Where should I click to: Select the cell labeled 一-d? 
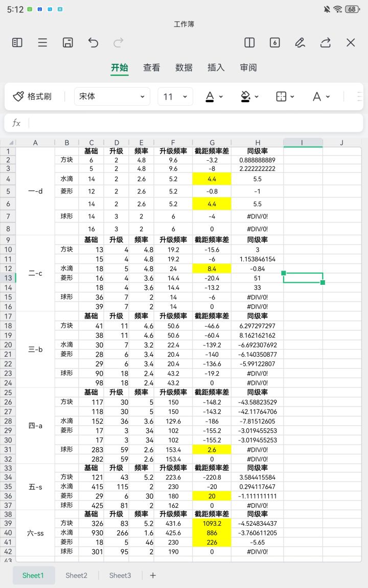pos(35,191)
